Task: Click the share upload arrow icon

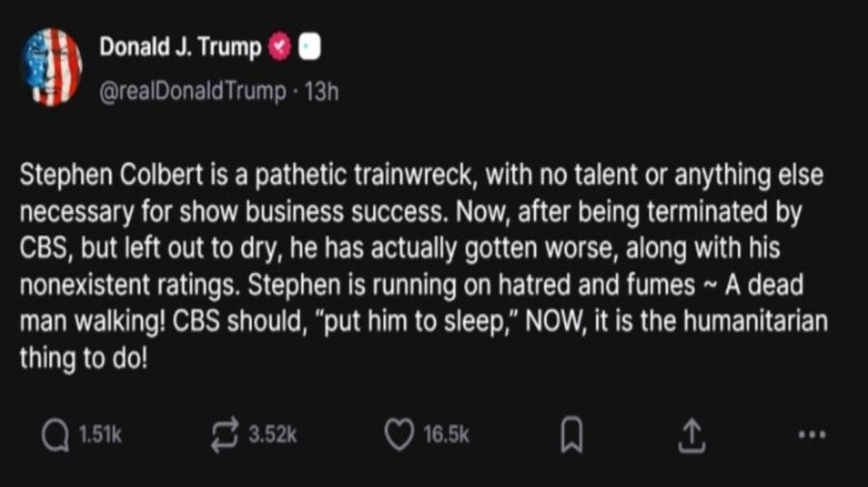Action: (x=690, y=437)
